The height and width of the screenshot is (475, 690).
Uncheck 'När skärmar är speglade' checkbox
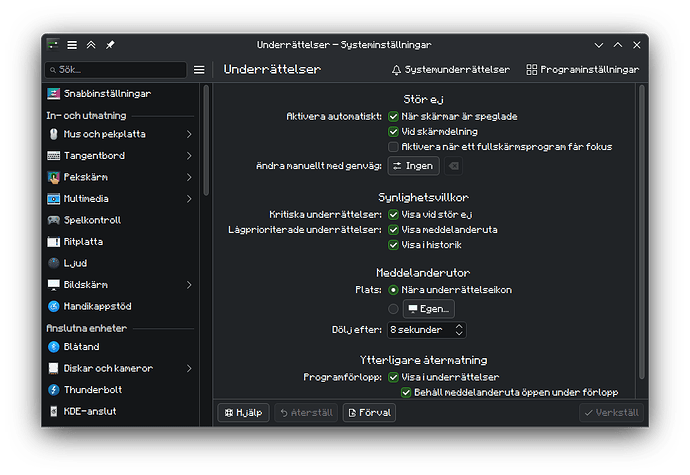[394, 117]
